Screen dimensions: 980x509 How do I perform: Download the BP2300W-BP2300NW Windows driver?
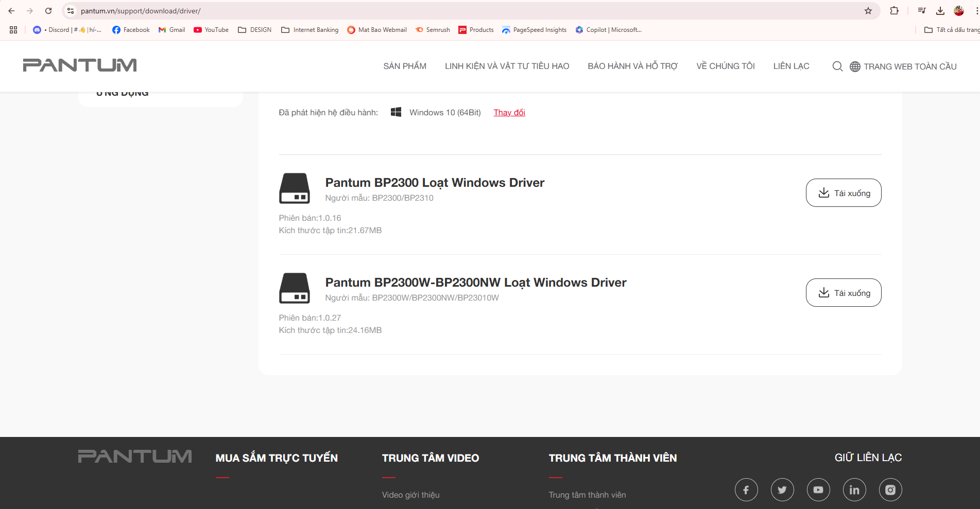(843, 293)
